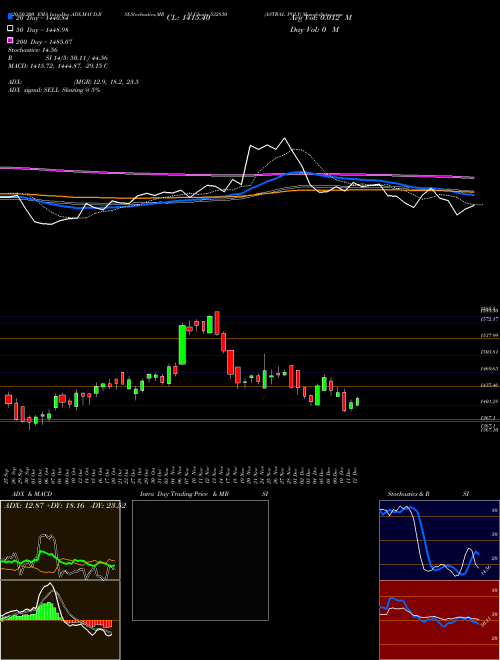Open the red RSI chart panel
This screenshot has width=500, height=660.
[439, 620]
